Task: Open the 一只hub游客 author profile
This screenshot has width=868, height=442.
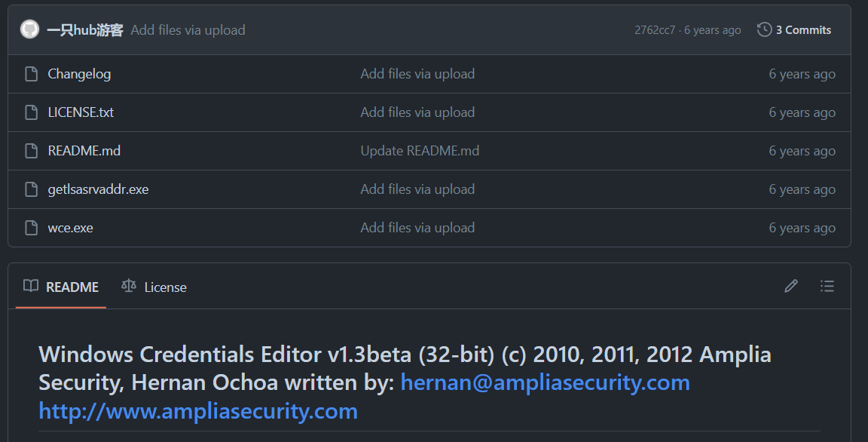Action: pyautogui.click(x=84, y=30)
